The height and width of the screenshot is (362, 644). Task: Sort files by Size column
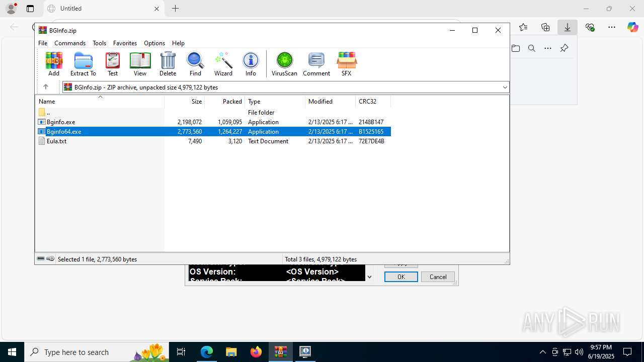[x=185, y=101]
